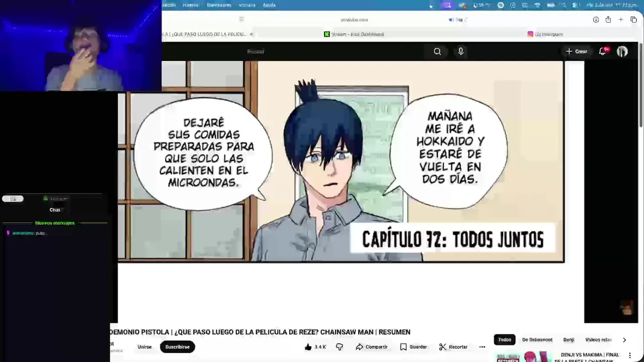Open the Ventana menu in menu bar
Image resolution: width=644 pixels, height=362 pixels.
pos(247,5)
